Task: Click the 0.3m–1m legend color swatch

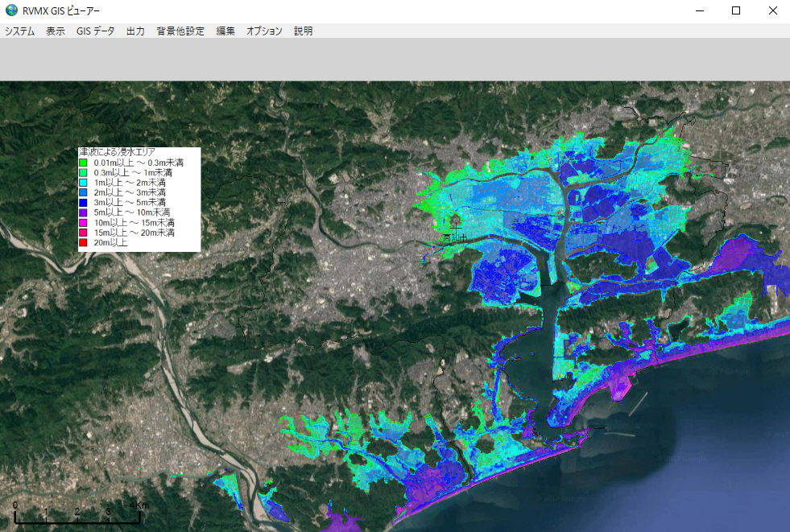Action: (83, 173)
